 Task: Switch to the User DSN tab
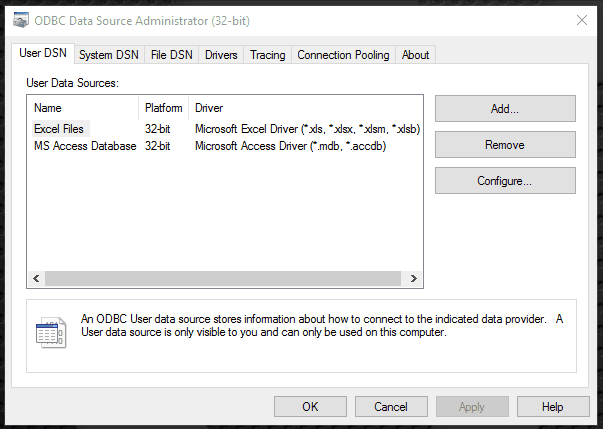[x=43, y=53]
